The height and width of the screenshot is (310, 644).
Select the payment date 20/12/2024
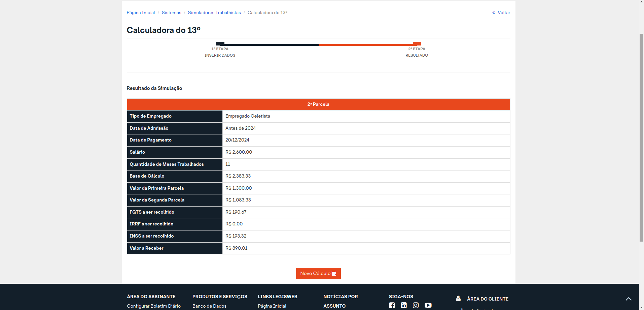click(x=237, y=140)
